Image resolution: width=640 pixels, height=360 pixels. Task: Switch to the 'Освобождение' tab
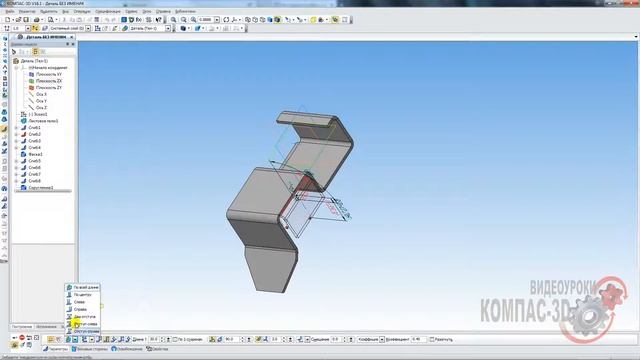pyautogui.click(x=127, y=349)
